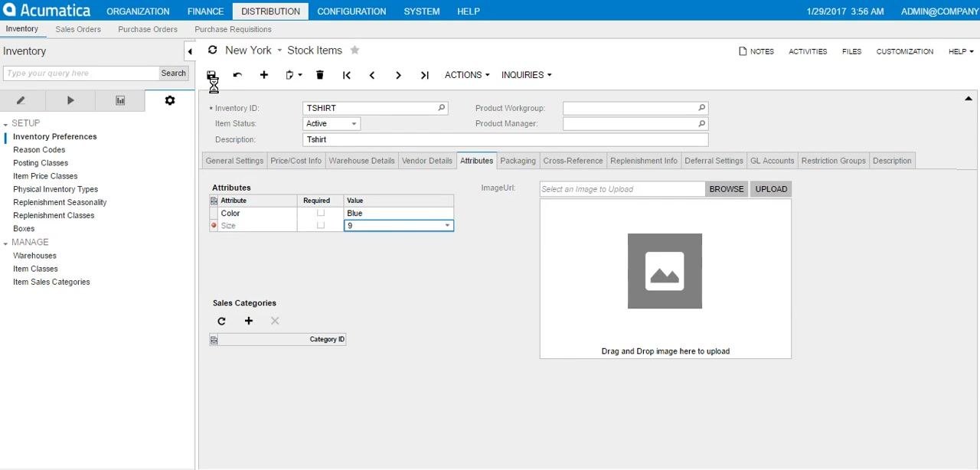Expand the Actions menu
Viewport: 980px width, 470px height.
[x=467, y=75]
